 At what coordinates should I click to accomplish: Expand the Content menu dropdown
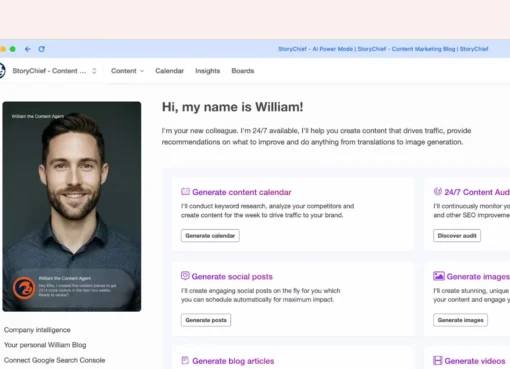pyautogui.click(x=127, y=71)
